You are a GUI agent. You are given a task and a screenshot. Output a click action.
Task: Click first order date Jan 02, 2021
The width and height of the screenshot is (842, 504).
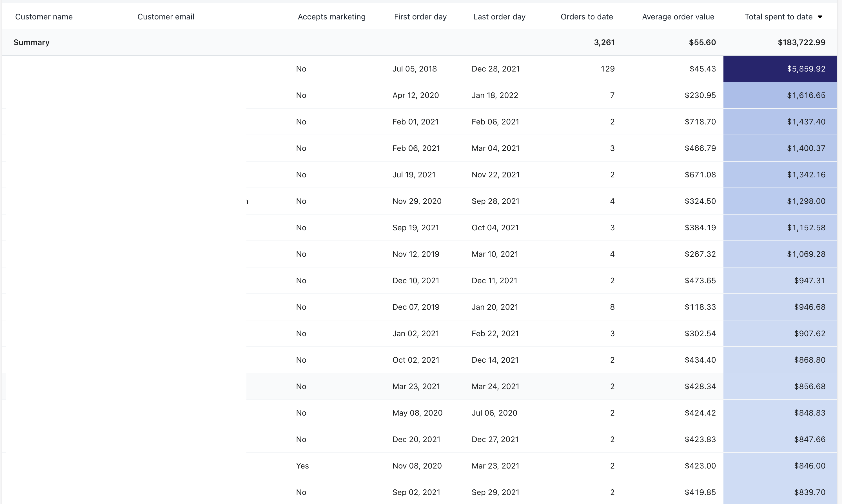(415, 334)
